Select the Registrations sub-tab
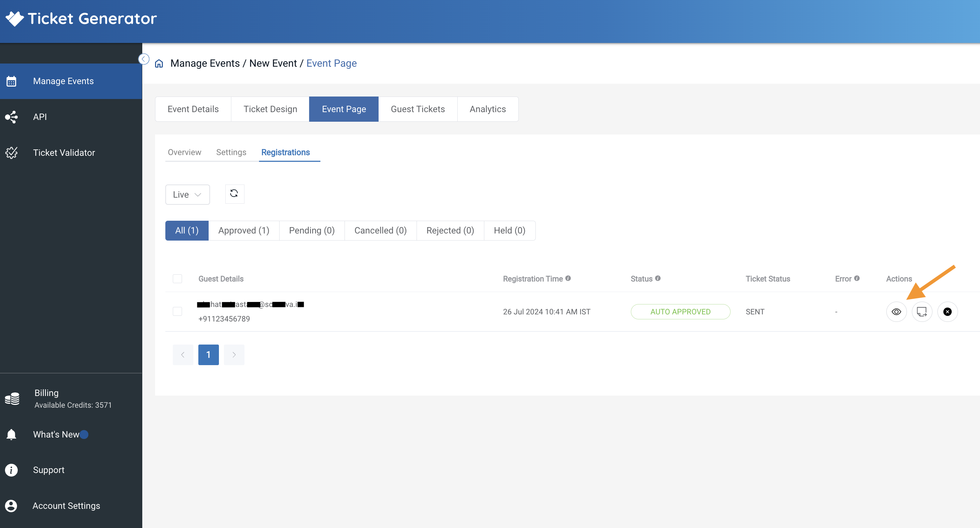This screenshot has height=528, width=980. pos(286,152)
